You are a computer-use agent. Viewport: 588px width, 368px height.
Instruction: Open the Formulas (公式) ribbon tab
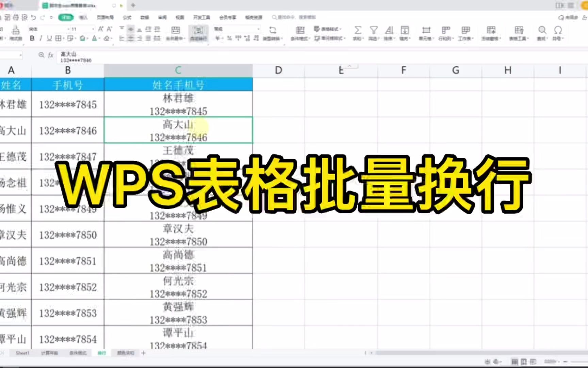click(x=127, y=17)
